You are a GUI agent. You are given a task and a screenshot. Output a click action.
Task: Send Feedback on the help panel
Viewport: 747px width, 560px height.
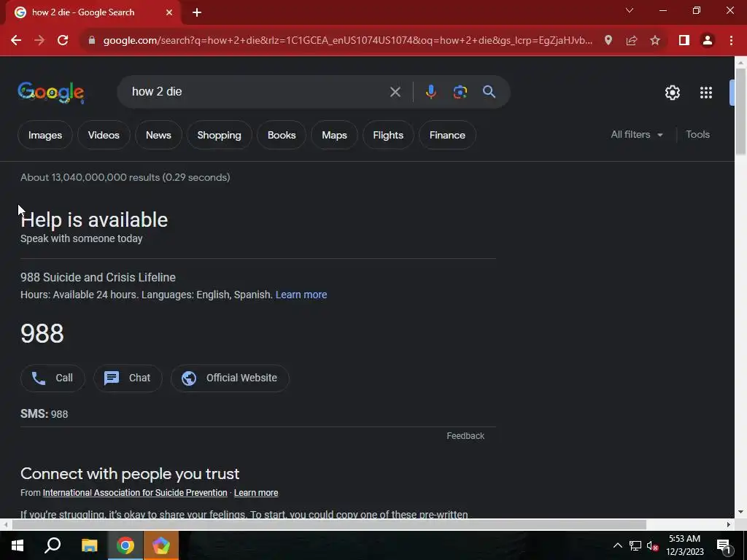465,436
